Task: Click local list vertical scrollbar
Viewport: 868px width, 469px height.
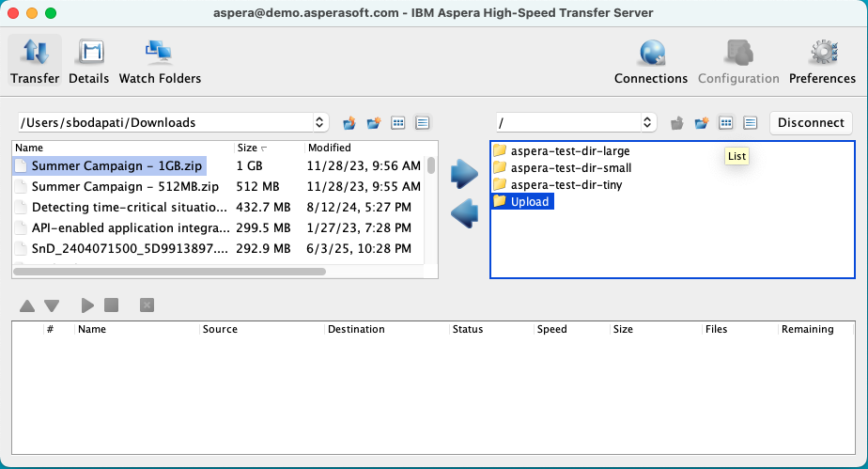Action: 431,165
